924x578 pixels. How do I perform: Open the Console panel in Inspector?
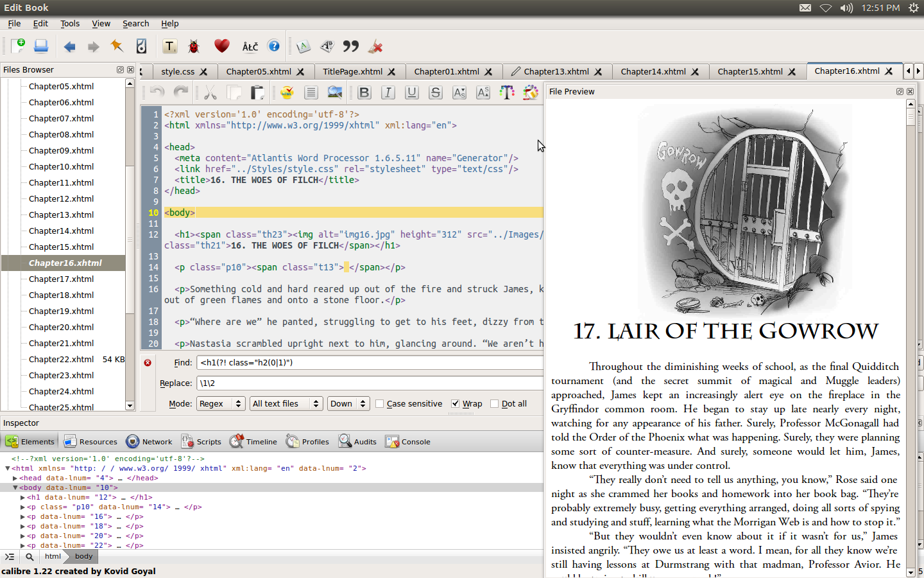click(408, 442)
